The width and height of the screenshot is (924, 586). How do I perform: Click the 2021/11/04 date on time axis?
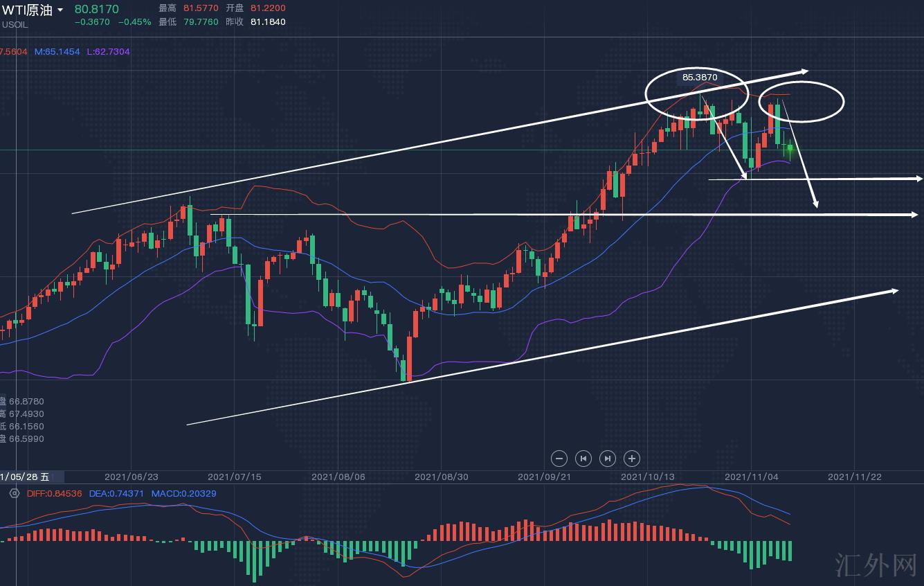click(x=752, y=477)
